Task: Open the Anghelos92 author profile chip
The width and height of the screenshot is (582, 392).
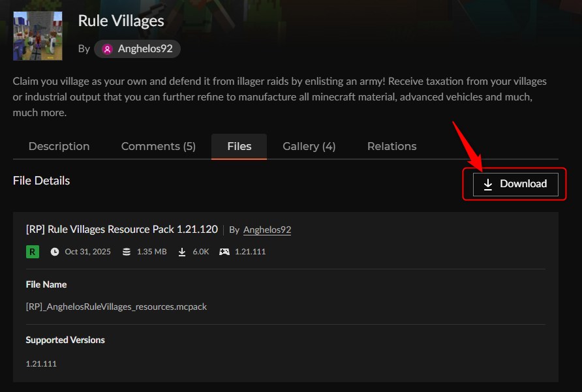Action: pos(137,49)
